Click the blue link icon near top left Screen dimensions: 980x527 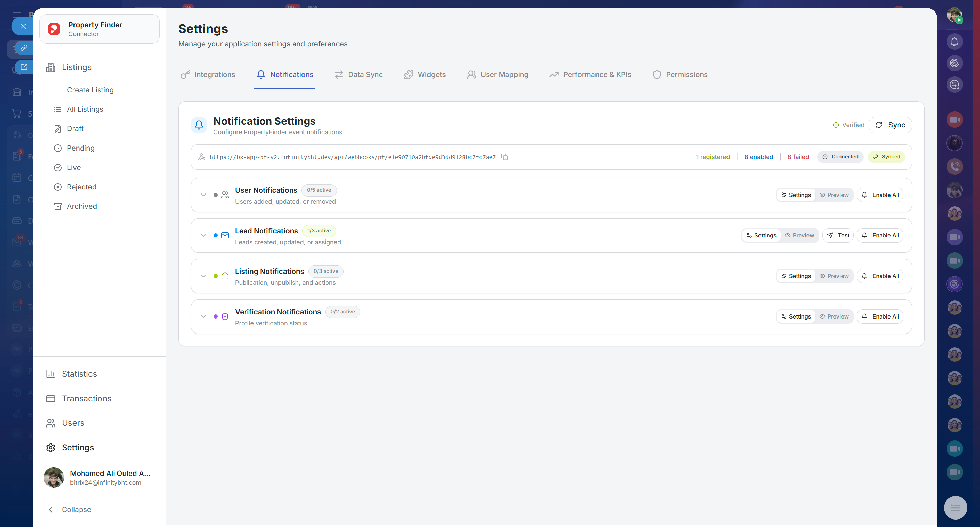click(x=23, y=48)
